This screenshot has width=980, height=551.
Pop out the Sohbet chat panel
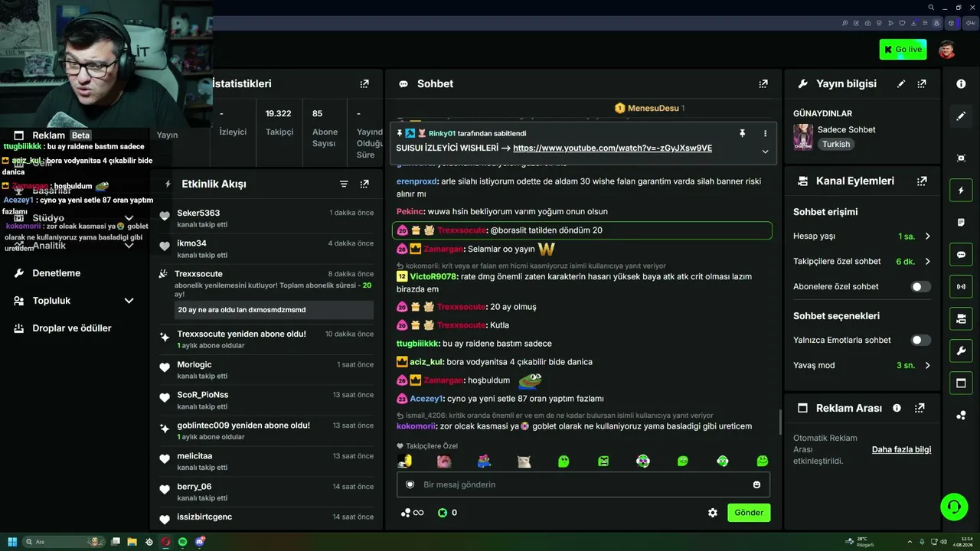click(x=763, y=83)
